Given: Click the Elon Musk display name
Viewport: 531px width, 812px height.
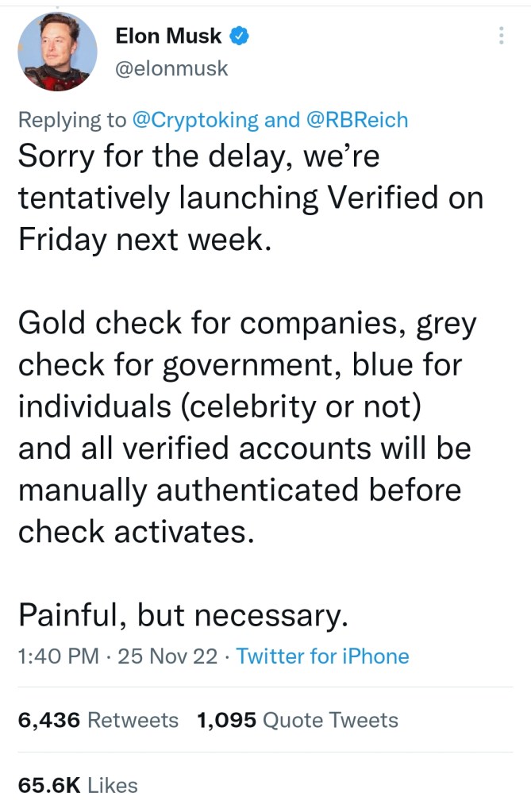Looking at the screenshot, I should coord(168,36).
